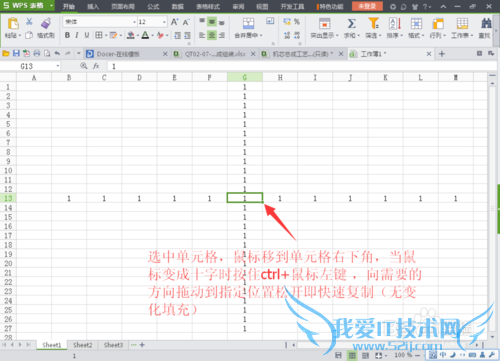This screenshot has width=500, height=361.
Task: Click the Filter funnel icon
Action: point(373,24)
